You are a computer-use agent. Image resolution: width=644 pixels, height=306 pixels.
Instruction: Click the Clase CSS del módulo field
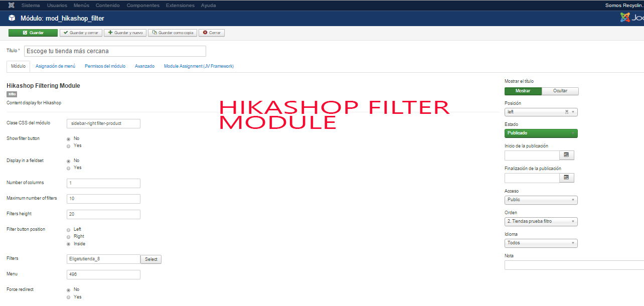103,123
